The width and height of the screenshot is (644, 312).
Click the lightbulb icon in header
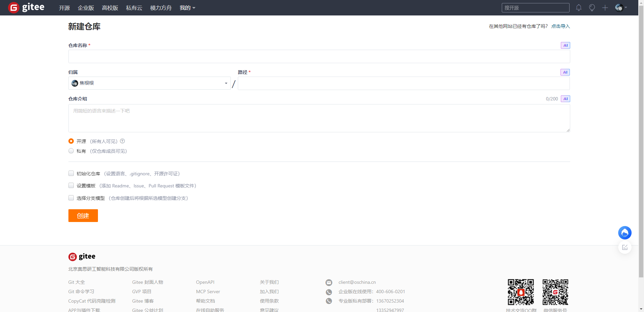tap(592, 8)
